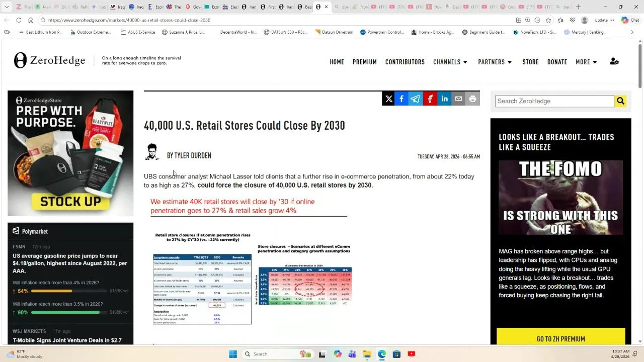This screenshot has width=644, height=362.
Task: Expand the MORE dropdown menu
Action: (587, 62)
